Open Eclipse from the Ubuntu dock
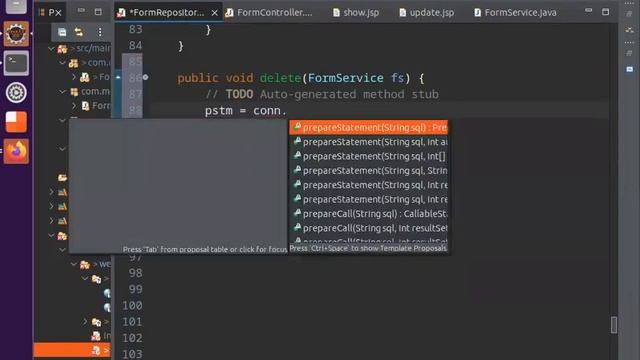The height and width of the screenshot is (360, 640). tap(16, 34)
